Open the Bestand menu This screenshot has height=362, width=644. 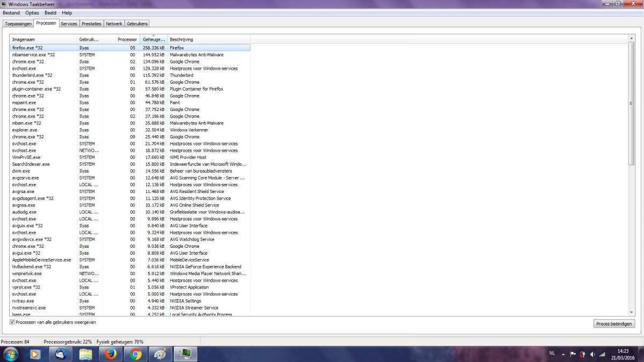(11, 13)
